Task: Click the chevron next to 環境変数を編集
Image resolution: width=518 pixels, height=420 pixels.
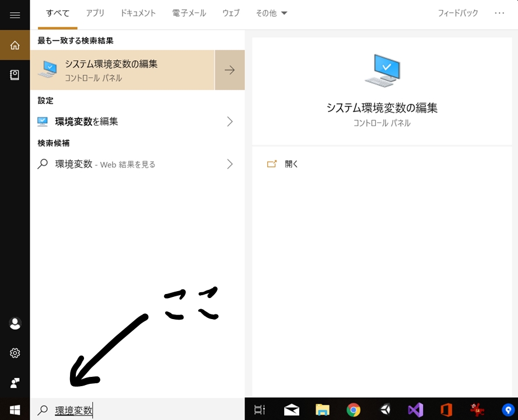Action: coord(230,121)
